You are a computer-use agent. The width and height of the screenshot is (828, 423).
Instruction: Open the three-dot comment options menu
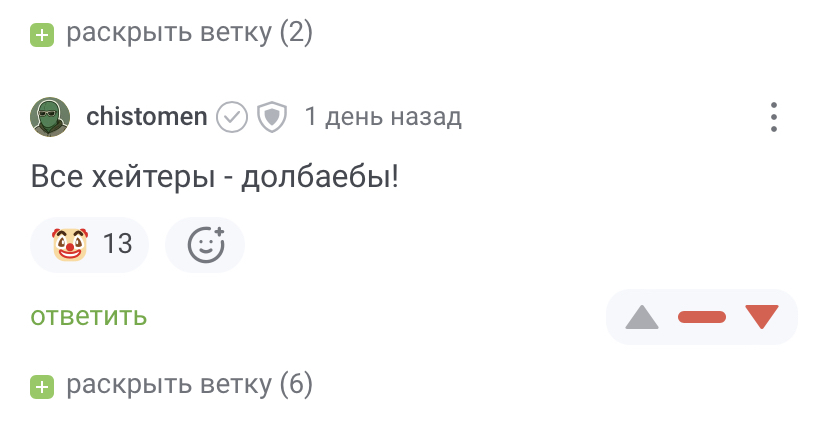(x=774, y=117)
